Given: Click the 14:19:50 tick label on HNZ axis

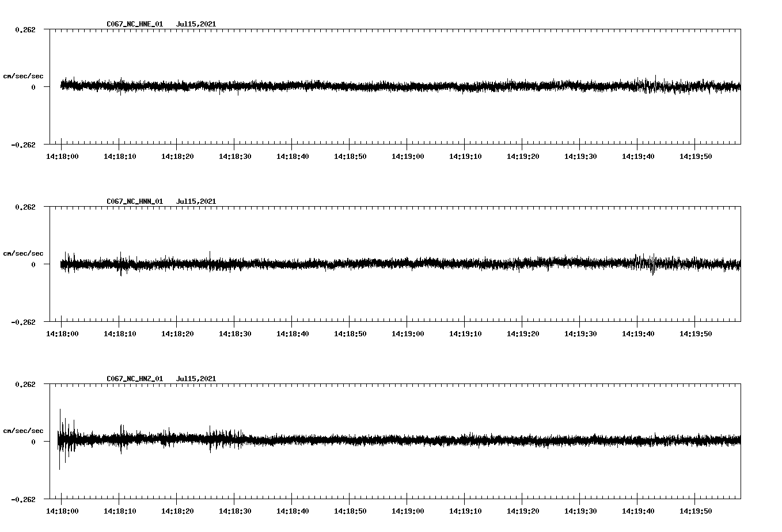Looking at the screenshot, I should click(696, 510).
